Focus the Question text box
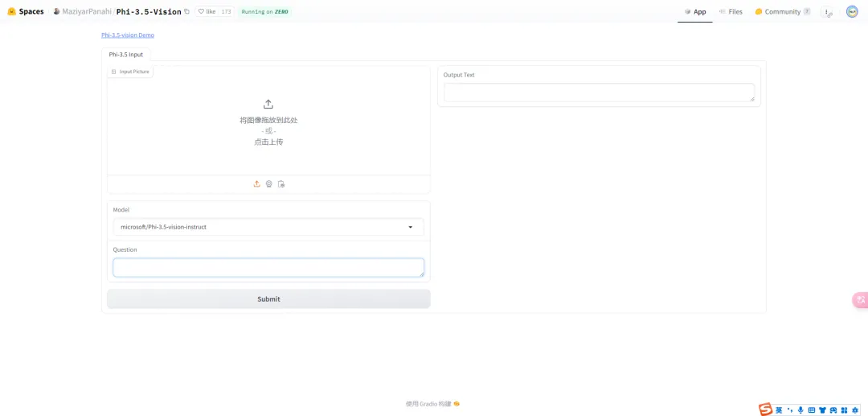The image size is (868, 416). click(x=268, y=268)
